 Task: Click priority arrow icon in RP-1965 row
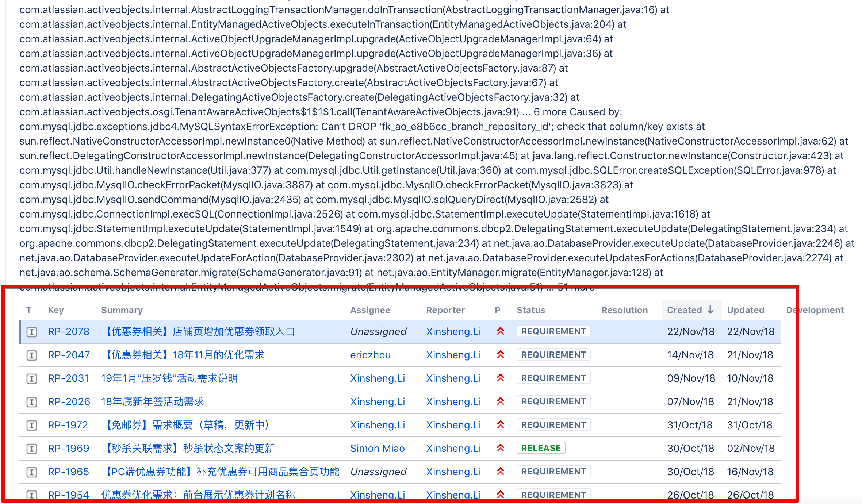pyautogui.click(x=500, y=471)
